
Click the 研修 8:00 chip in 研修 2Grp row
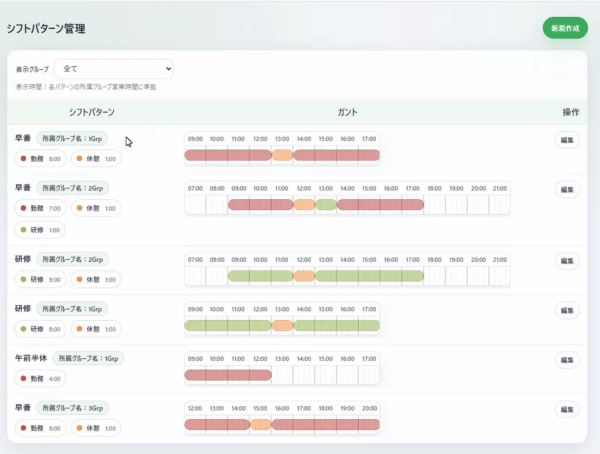pyautogui.click(x=41, y=279)
